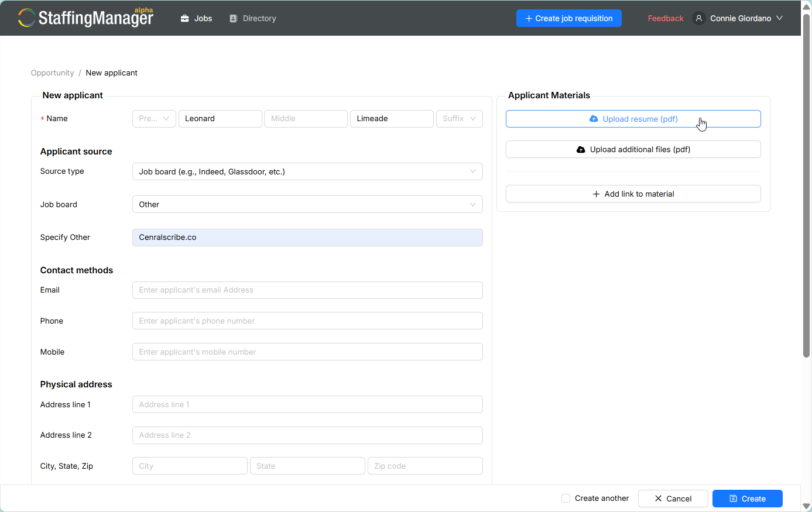Click the save icon on Create
The height and width of the screenshot is (512, 812).
pyautogui.click(x=734, y=499)
